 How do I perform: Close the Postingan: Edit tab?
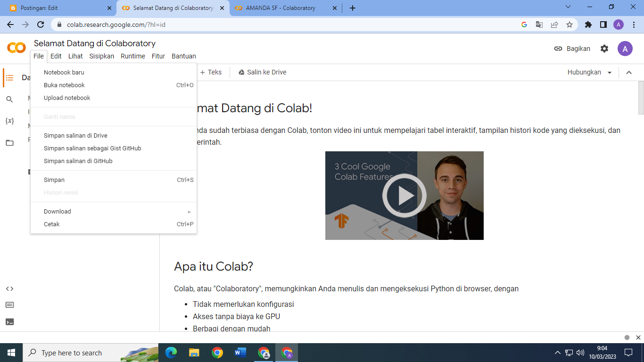pyautogui.click(x=109, y=8)
